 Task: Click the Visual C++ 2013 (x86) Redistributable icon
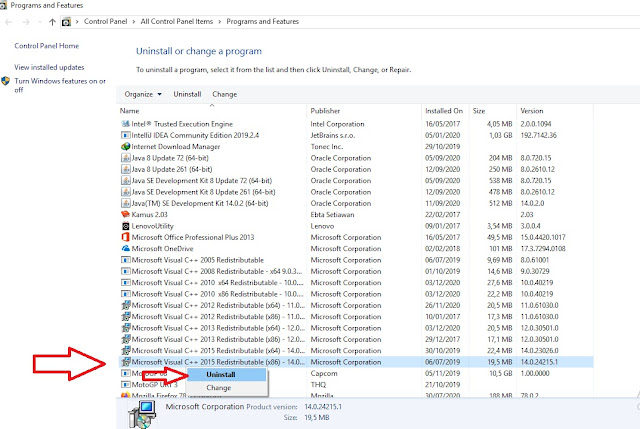pyautogui.click(x=126, y=339)
